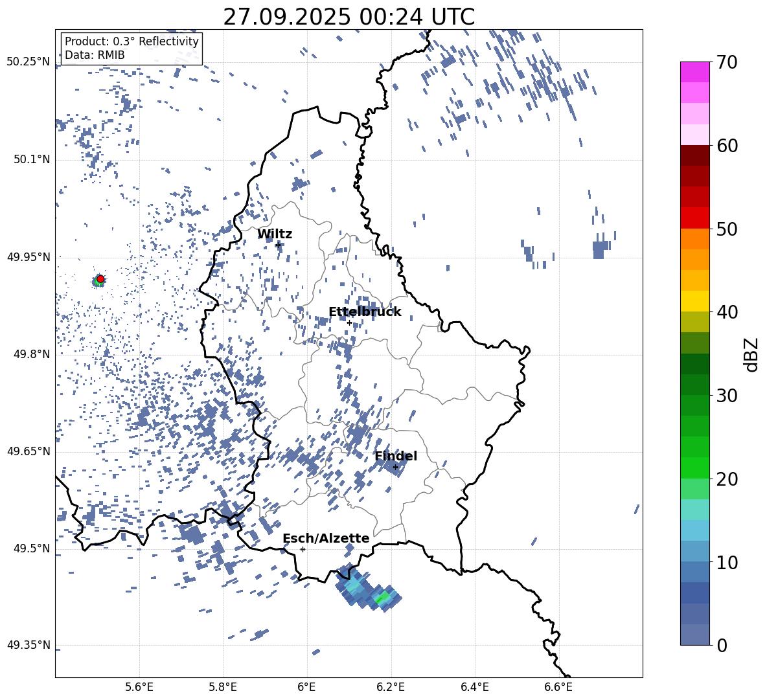Click the 5.6°E longitude label

[139, 688]
